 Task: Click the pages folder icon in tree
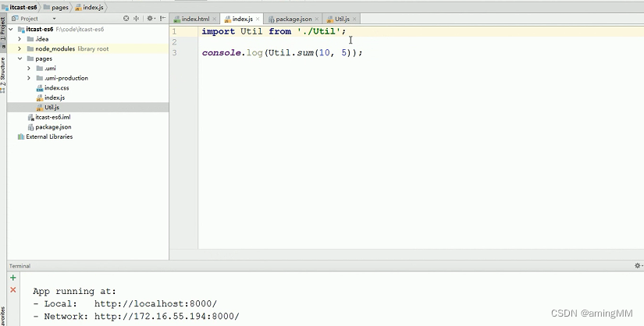[x=30, y=58]
